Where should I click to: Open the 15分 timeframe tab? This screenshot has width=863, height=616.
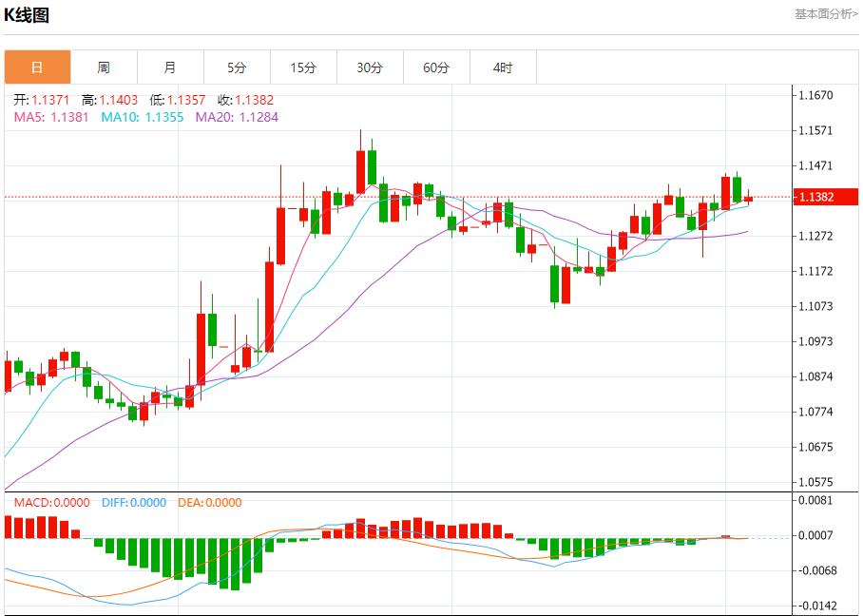[303, 67]
